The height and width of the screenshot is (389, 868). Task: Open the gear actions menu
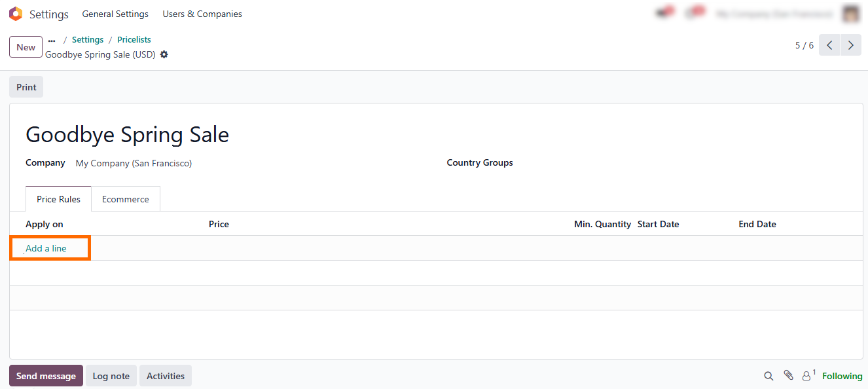[164, 54]
